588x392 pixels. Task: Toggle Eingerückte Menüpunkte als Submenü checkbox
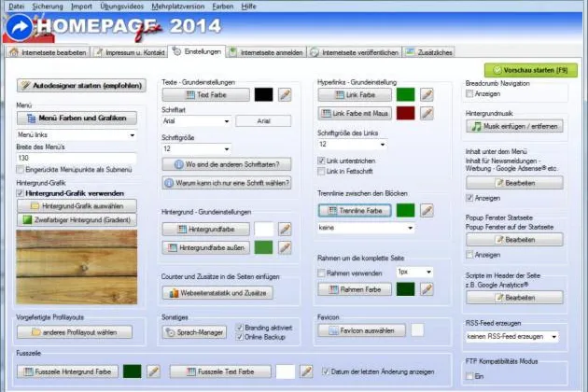21,170
